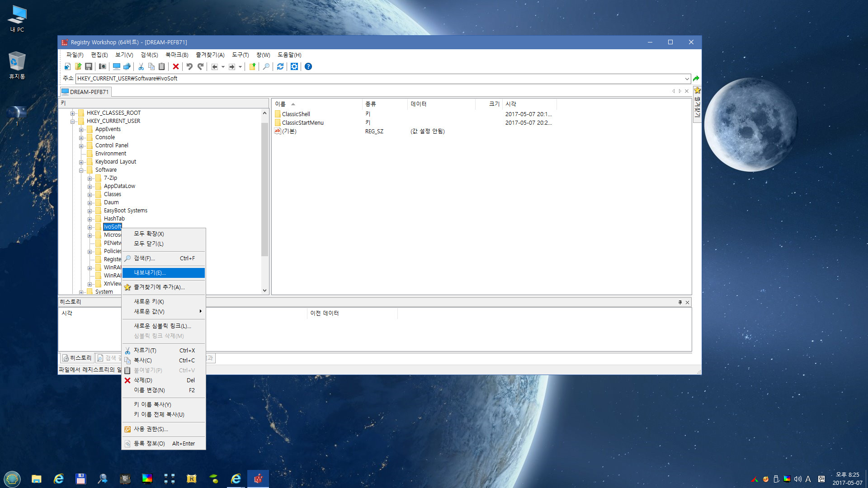Open the 북마크(B) menu
868x488 pixels.
(177, 55)
